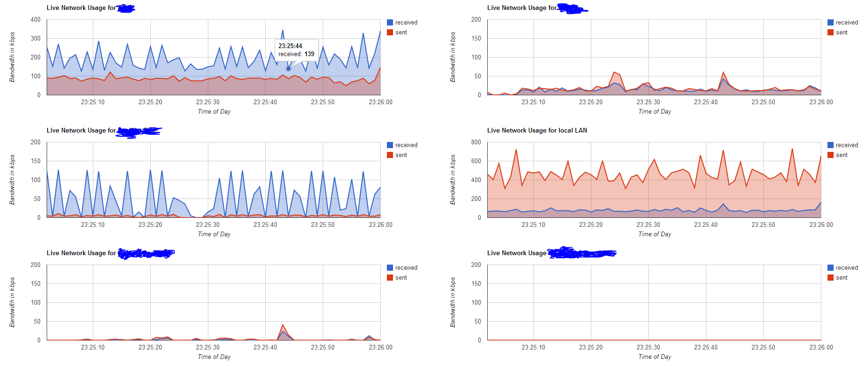The height and width of the screenshot is (366, 868).
Task: Click 'received' legend label of the flat empty chart
Action: click(847, 268)
